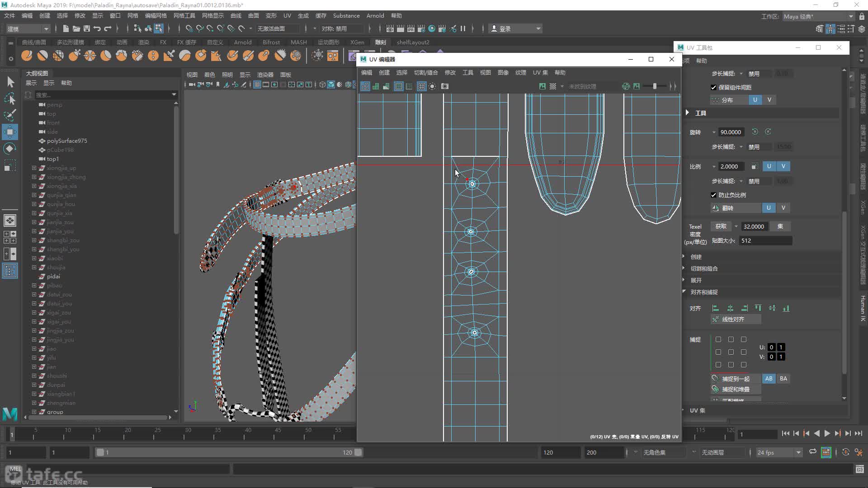The width and height of the screenshot is (868, 488).
Task: Switch to the XGen shelf tab
Action: pos(357,42)
